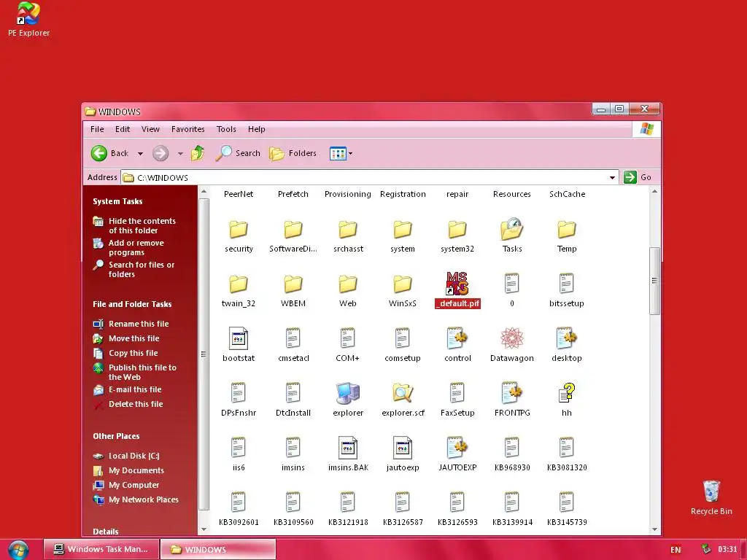Select the security folder icon
The height and width of the screenshot is (560, 747).
(x=239, y=229)
